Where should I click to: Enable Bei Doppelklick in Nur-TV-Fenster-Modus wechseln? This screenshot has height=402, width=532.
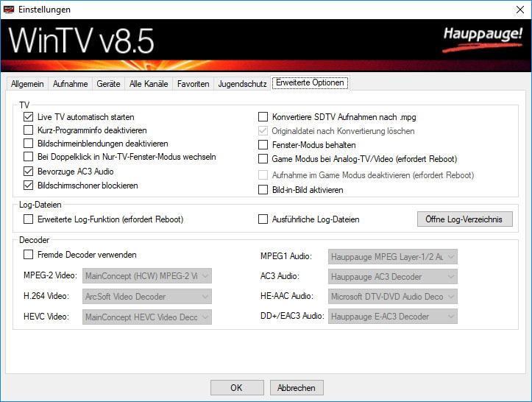click(x=28, y=157)
